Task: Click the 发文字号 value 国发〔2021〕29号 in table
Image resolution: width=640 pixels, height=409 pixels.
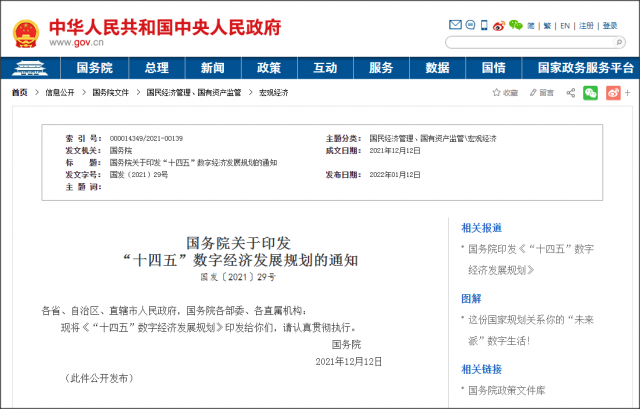Action: point(139,175)
